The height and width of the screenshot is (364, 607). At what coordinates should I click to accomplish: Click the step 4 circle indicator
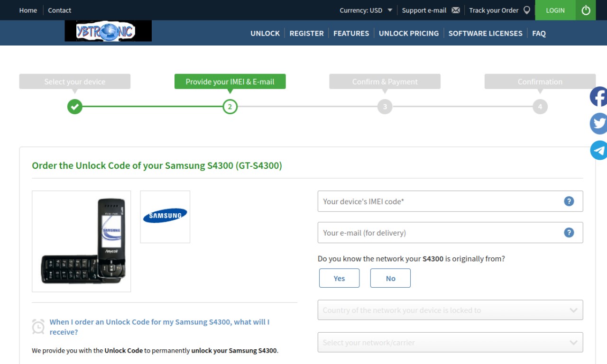[x=540, y=107]
